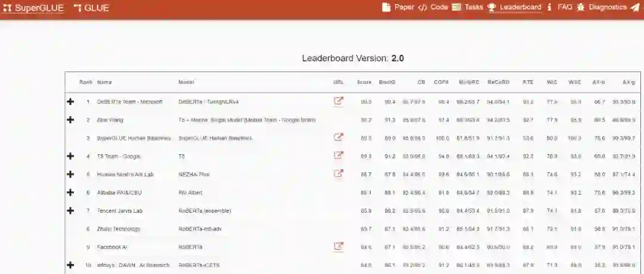Click the FAQ info icon
Image resolution: width=644 pixels, height=274 pixels.
coord(549,7)
